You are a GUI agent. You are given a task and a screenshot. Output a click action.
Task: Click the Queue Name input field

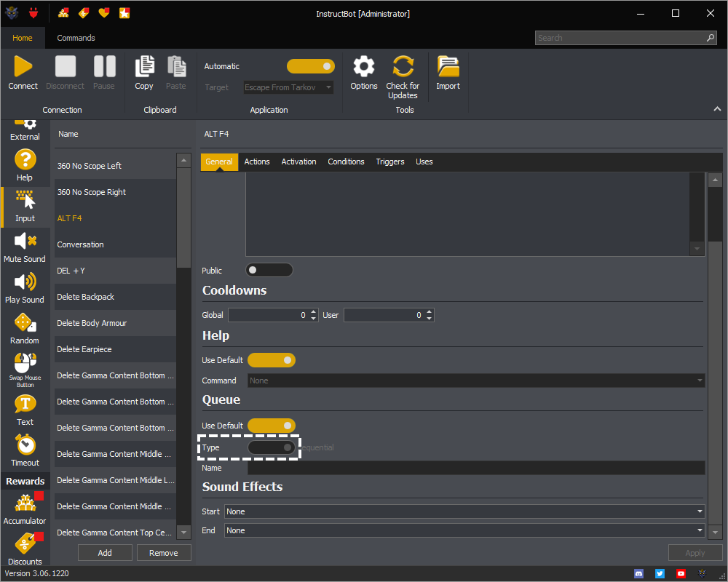[476, 468]
